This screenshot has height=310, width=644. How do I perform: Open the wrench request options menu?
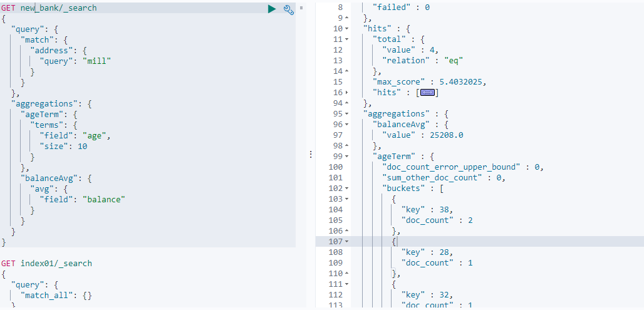(x=289, y=10)
